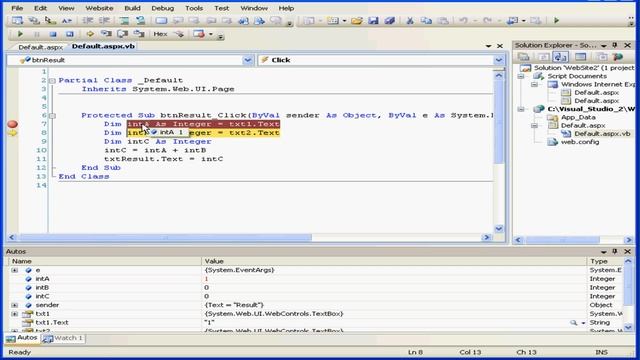Click the ASP.NET Configuration icon in Solution Explorer
This screenshot has height=360, width=640.
[x=618, y=57]
